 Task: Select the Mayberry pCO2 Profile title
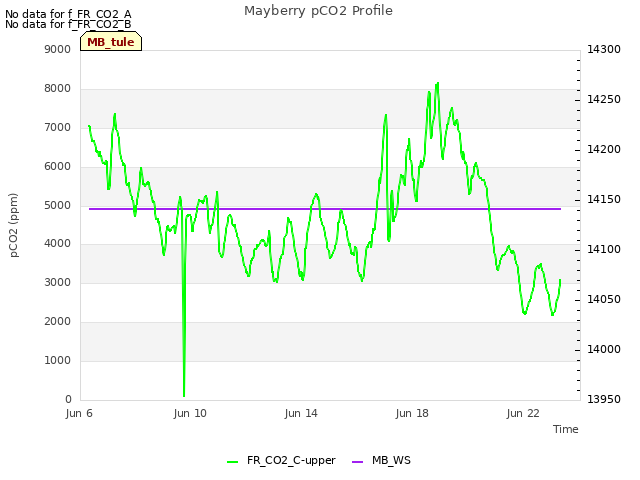[318, 11]
